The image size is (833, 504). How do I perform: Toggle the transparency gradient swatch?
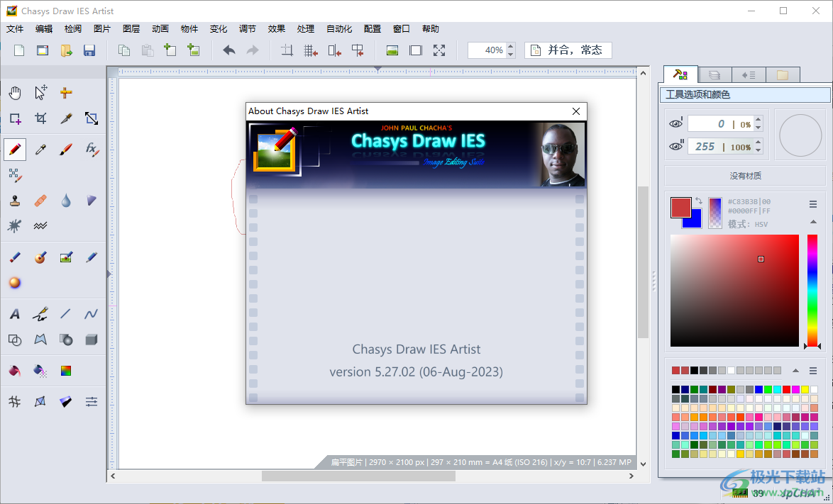tap(715, 213)
